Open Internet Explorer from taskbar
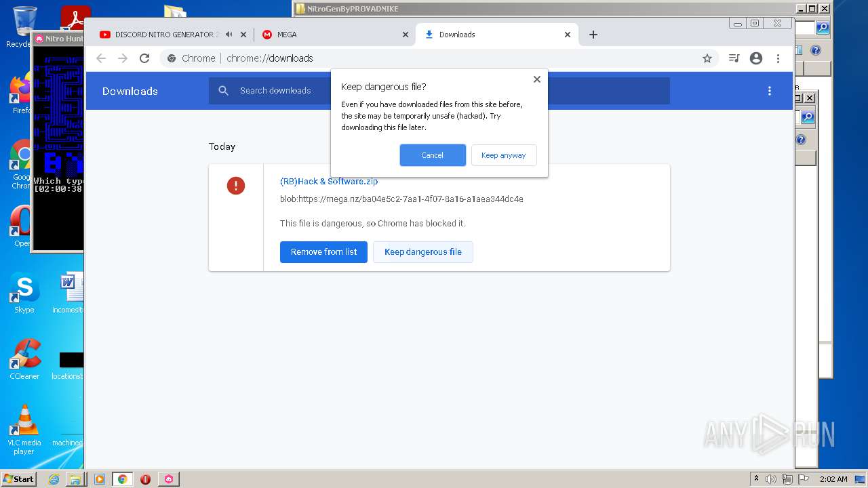Image resolution: width=868 pixels, height=488 pixels. tap(54, 479)
